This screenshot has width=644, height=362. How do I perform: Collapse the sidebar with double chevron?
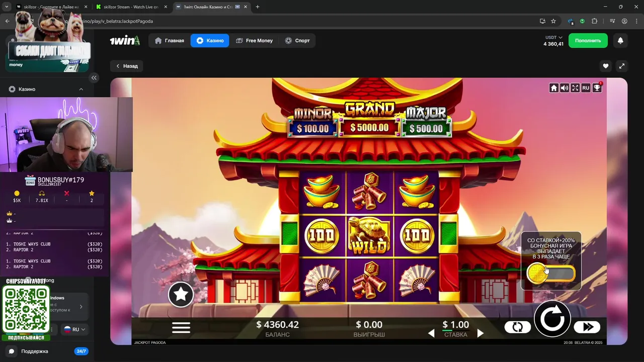pos(94,77)
